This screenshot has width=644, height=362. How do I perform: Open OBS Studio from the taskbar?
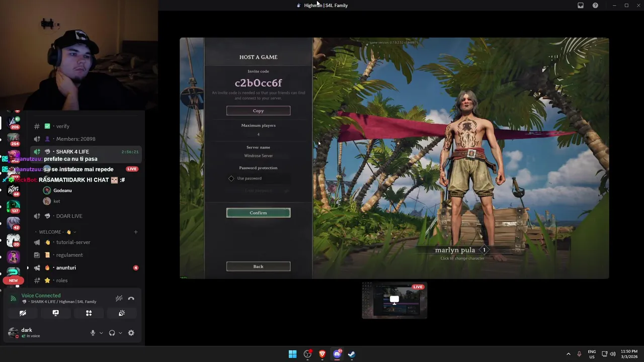[307, 354]
